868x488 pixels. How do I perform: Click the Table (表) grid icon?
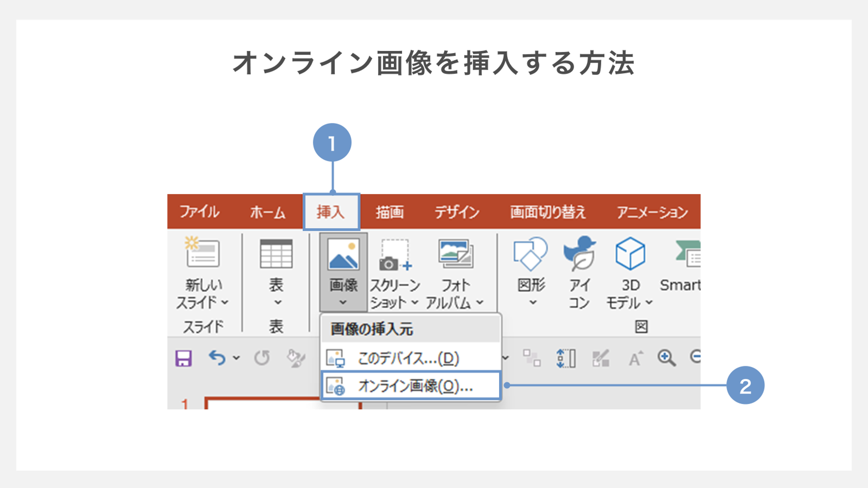click(276, 254)
